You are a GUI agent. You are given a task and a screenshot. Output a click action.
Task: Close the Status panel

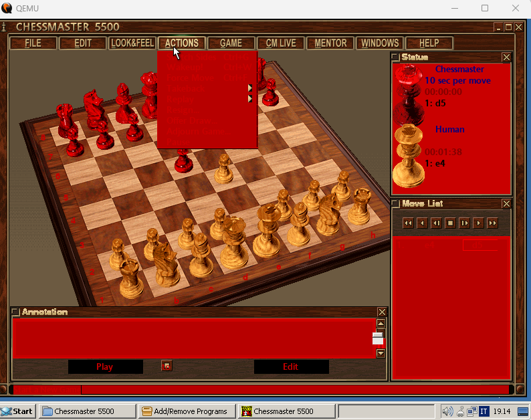coord(506,58)
